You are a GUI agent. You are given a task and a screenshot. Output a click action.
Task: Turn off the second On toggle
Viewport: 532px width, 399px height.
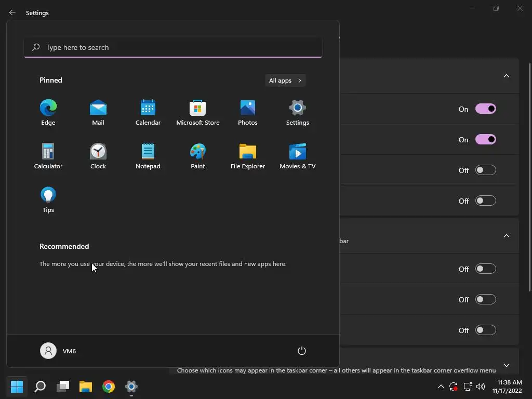pyautogui.click(x=486, y=139)
